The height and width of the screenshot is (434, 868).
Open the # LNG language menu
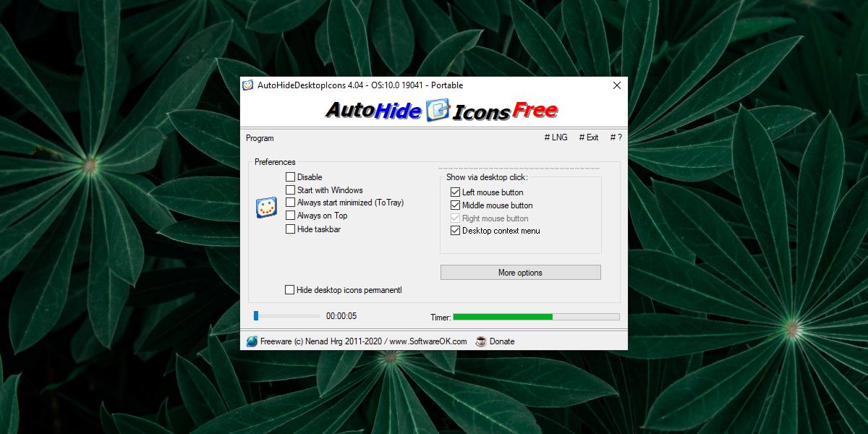tap(556, 137)
